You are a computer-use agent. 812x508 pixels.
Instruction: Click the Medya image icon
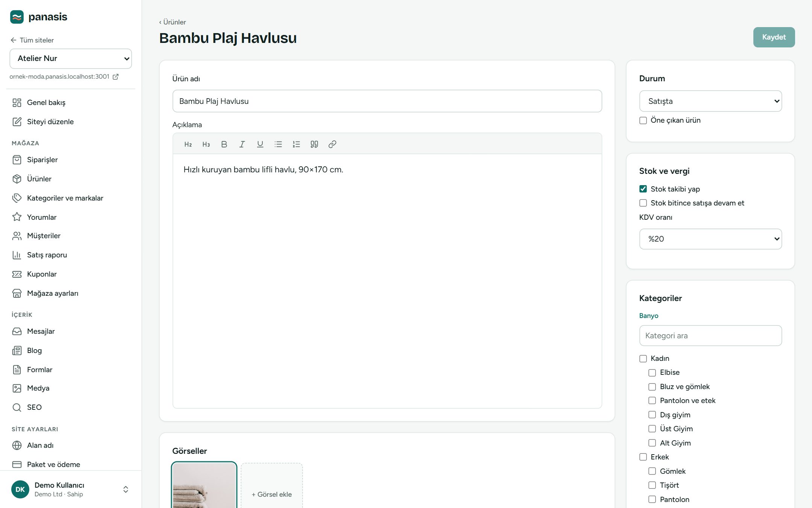pos(17,388)
